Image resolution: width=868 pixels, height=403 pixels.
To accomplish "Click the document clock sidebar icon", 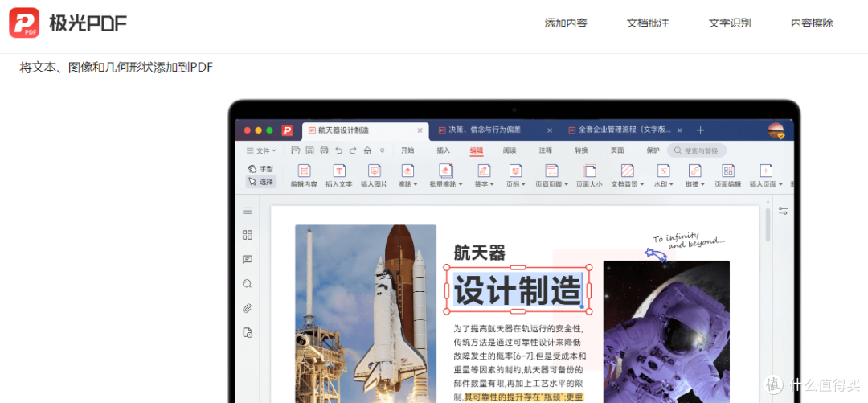I will pyautogui.click(x=248, y=333).
